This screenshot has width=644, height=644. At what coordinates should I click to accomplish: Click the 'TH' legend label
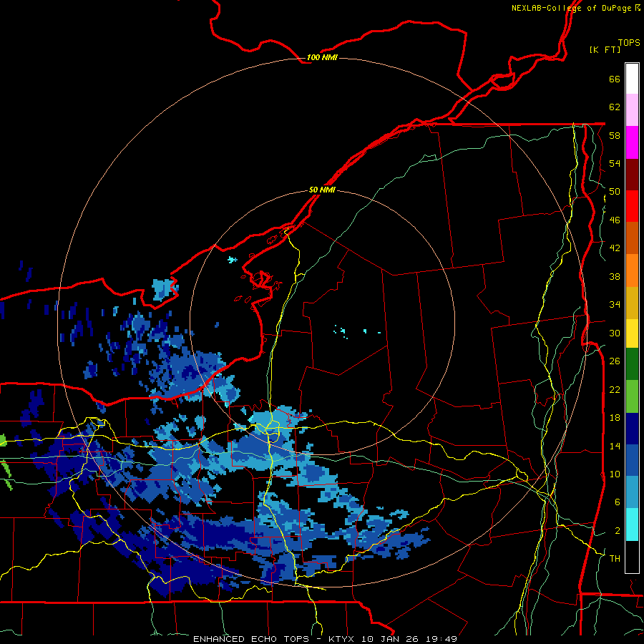tap(615, 559)
